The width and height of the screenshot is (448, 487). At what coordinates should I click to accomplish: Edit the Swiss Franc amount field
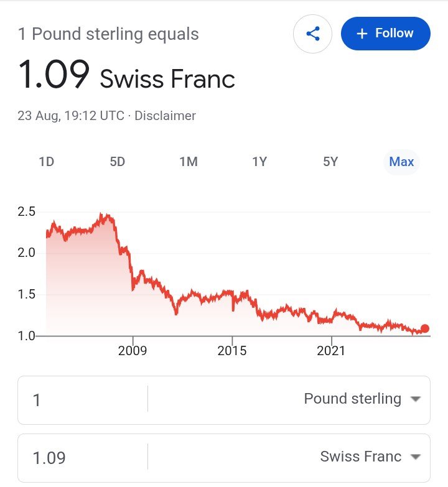[83, 458]
